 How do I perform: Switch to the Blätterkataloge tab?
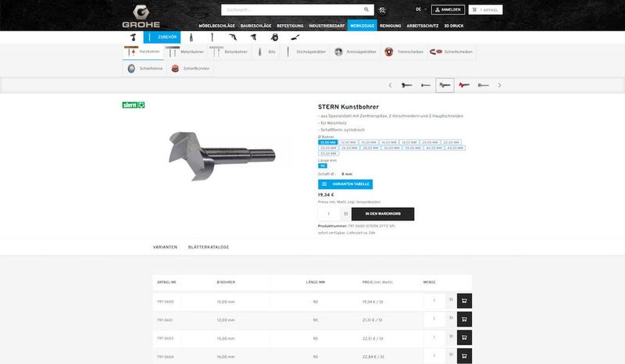point(209,247)
